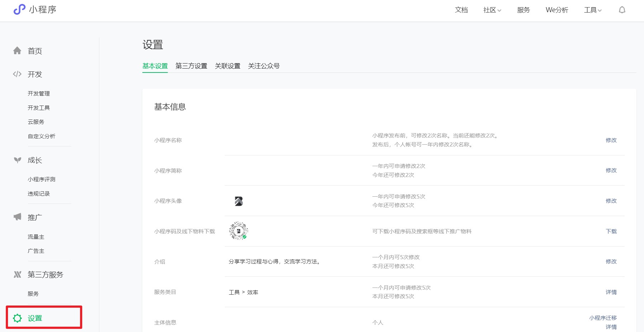Screen dimensions: 644x332
Task: Click the 首页 home icon
Action: (17, 51)
